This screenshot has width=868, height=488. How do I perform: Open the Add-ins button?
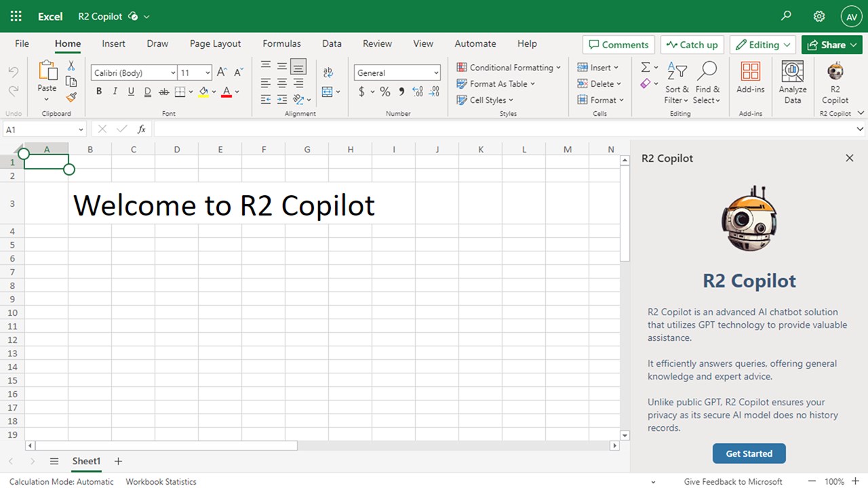750,77
